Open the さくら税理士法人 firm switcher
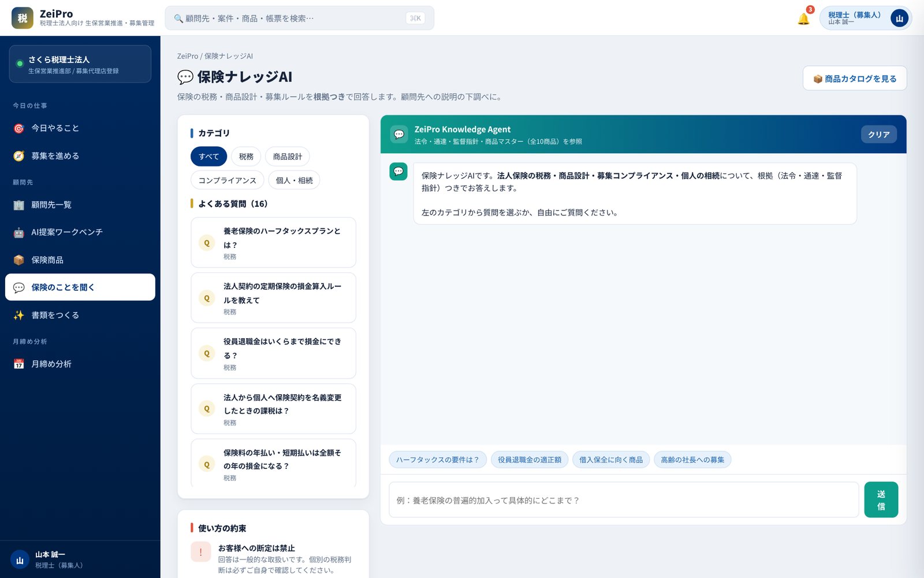This screenshot has height=578, width=924. click(80, 64)
